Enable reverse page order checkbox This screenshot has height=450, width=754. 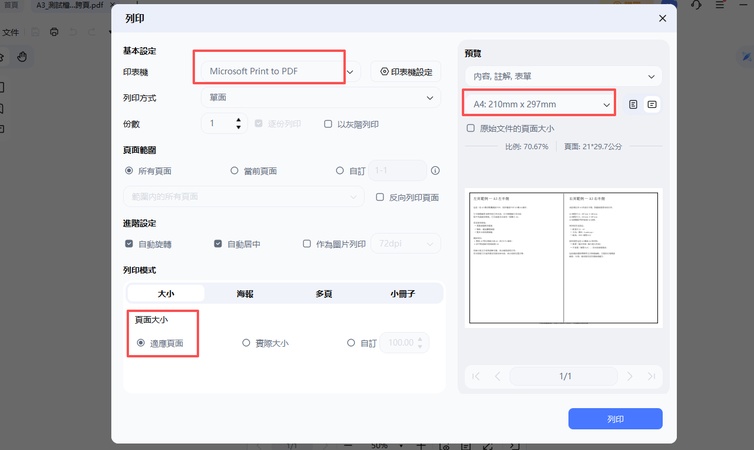point(380,197)
